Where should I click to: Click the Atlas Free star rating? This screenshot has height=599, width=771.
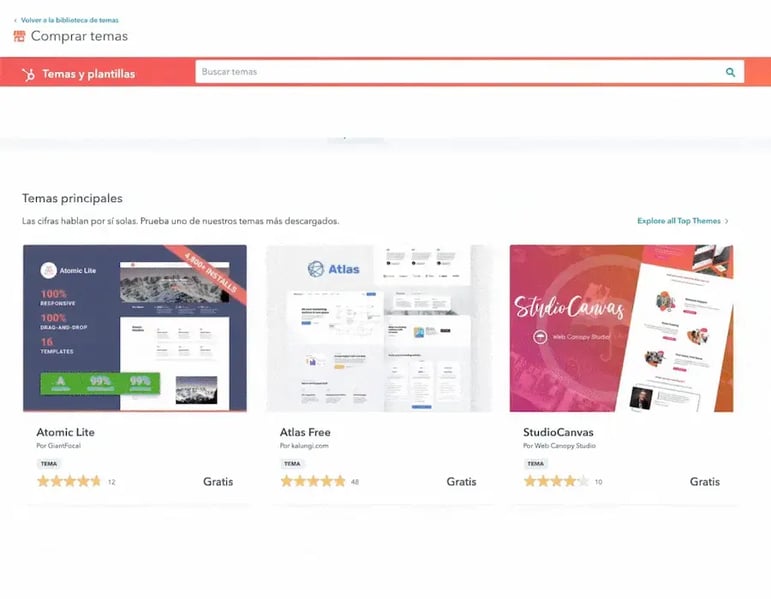tap(313, 481)
